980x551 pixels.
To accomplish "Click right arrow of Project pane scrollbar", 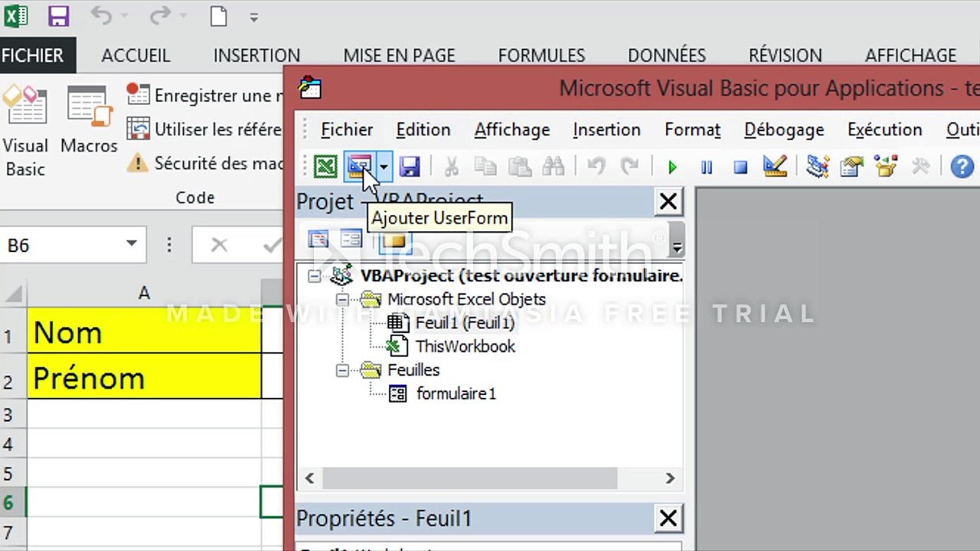I will [670, 478].
